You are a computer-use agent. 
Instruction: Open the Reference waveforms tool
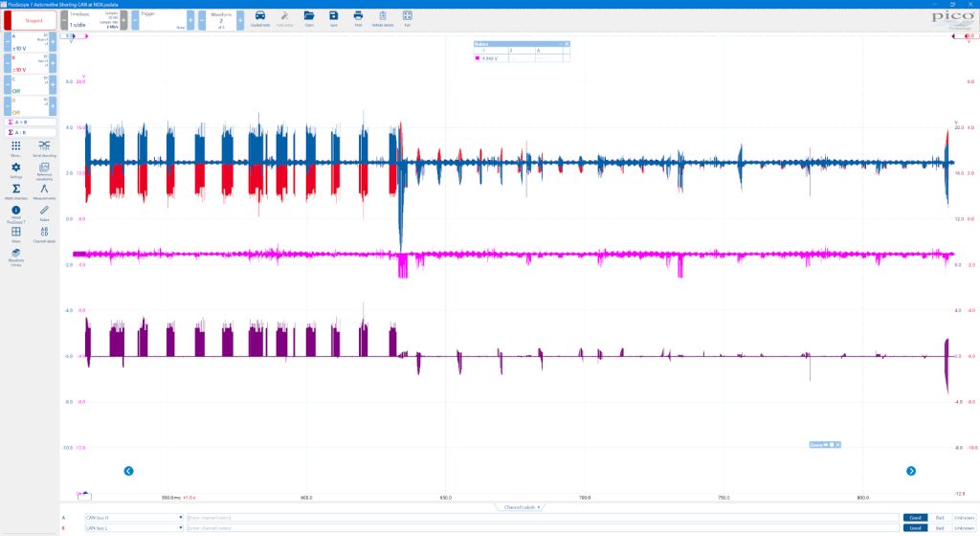point(44,170)
